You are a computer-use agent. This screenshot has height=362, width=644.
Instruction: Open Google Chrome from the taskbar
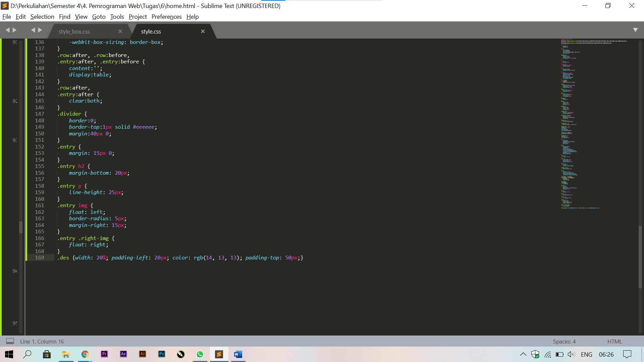point(85,354)
